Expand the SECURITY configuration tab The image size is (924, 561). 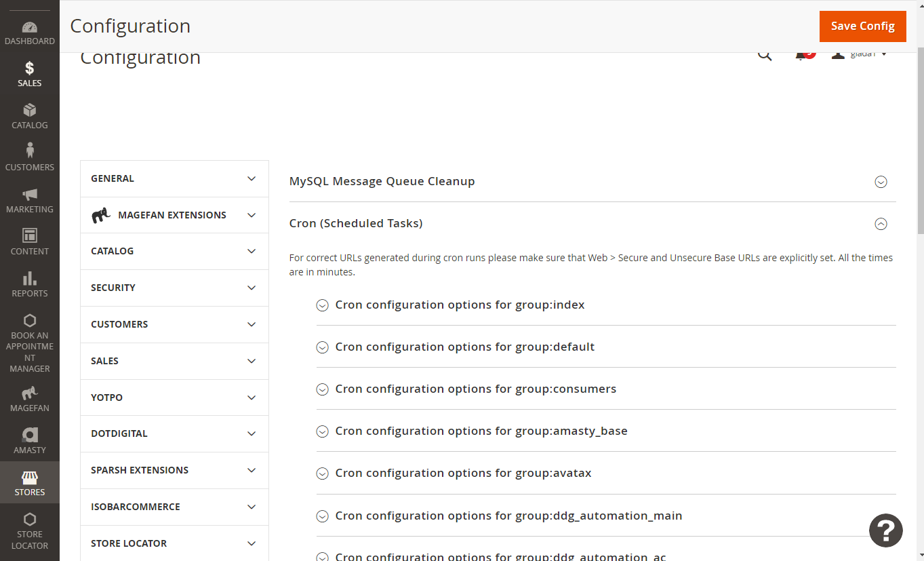pos(174,288)
